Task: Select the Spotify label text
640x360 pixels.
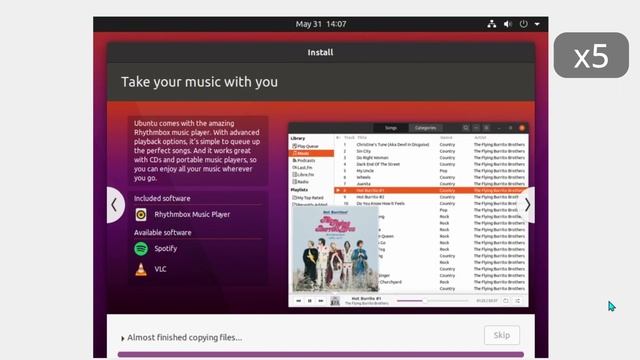Action: (165, 248)
